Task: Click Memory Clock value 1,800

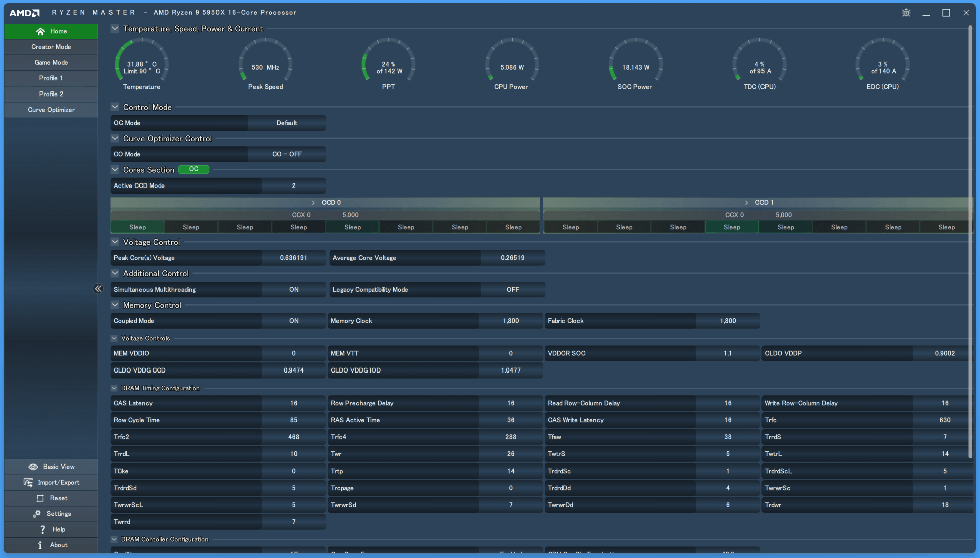Action: coord(511,321)
